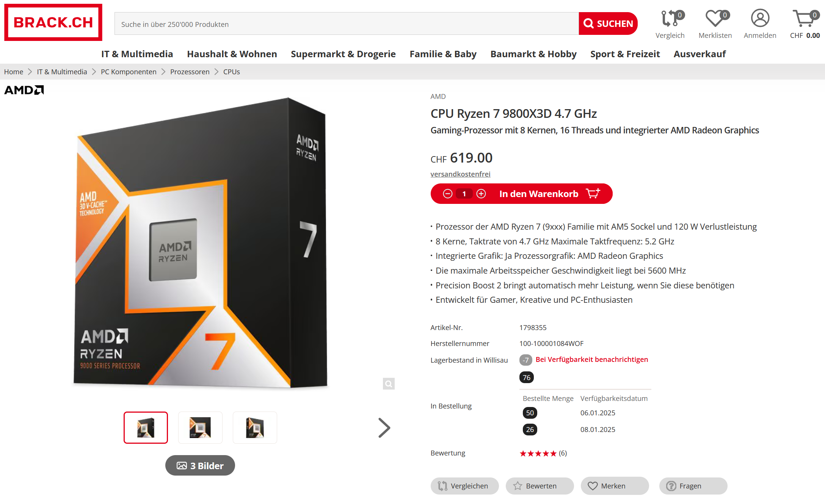Increase quantity with the plus icon
Viewport: 825px width, 504px height.
click(481, 194)
